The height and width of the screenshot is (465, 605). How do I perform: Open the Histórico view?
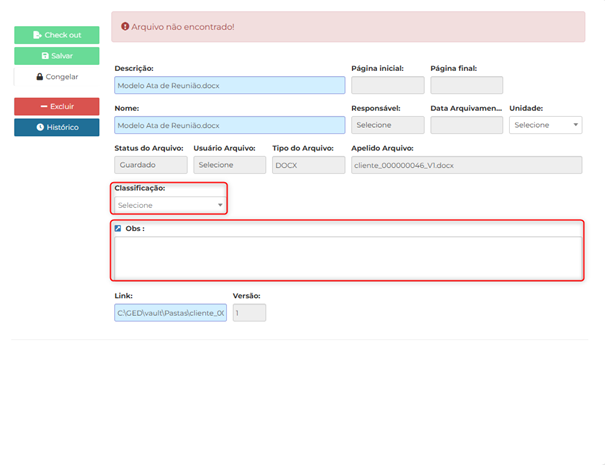click(x=57, y=127)
